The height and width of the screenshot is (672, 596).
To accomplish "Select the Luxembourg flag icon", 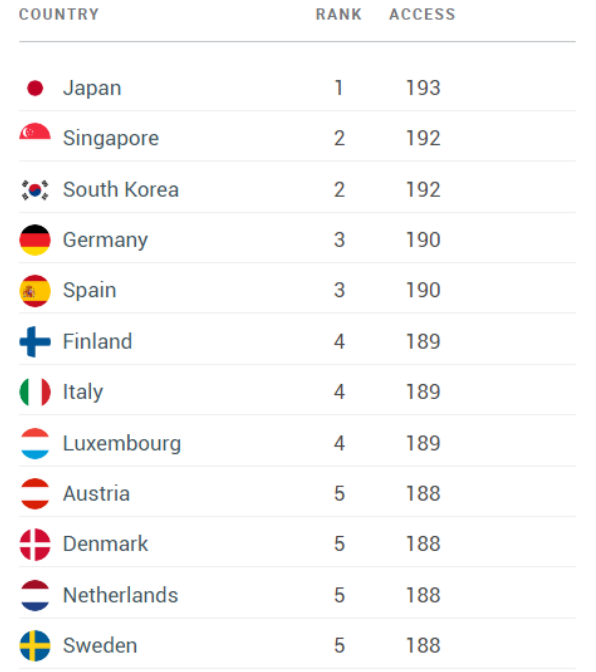I will point(35,443).
